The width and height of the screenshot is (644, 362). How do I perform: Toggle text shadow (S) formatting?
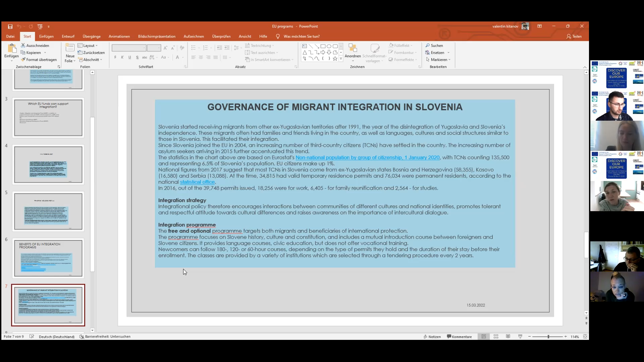tap(137, 57)
